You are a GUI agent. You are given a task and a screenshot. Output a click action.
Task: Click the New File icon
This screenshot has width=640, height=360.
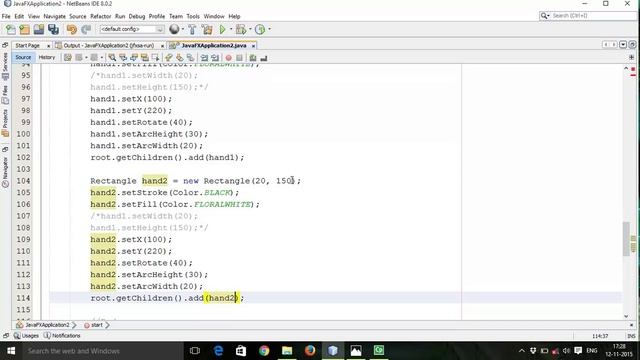tap(11, 29)
